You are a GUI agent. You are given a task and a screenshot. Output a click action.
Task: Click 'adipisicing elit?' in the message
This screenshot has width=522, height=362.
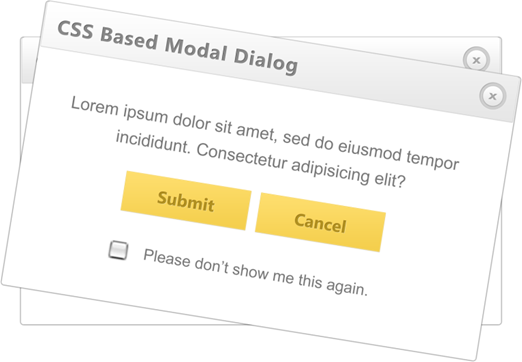[x=349, y=174]
